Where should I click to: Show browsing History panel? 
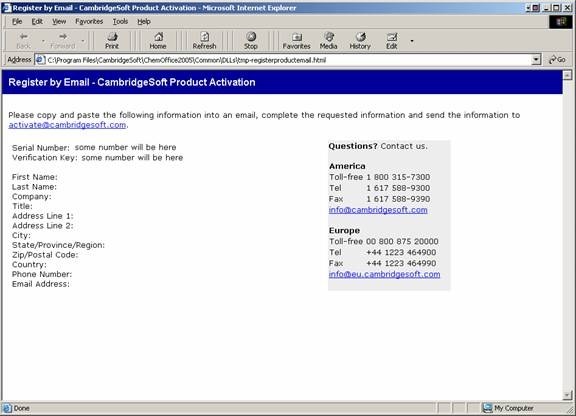[360, 40]
